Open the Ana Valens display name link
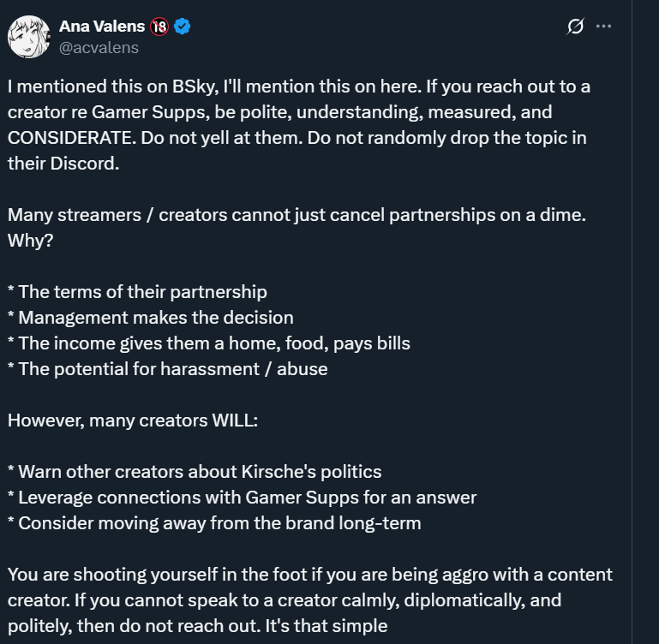Image resolution: width=659 pixels, height=644 pixels. pos(102,27)
